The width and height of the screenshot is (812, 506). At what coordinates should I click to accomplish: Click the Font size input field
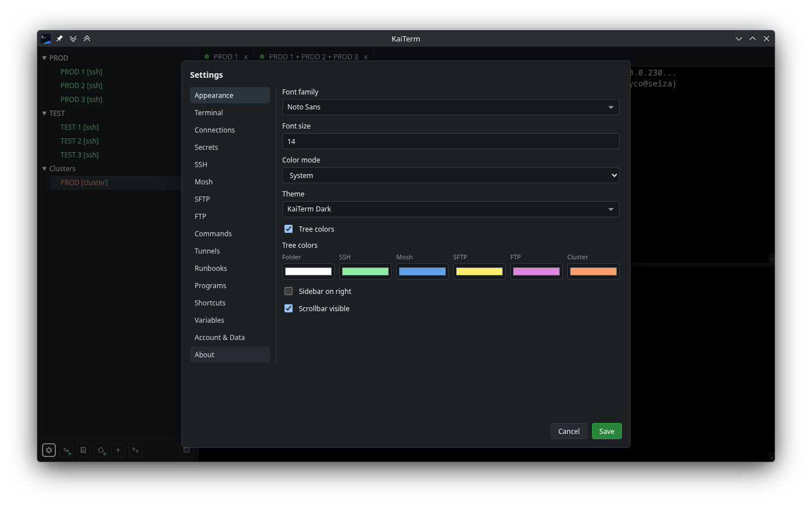[x=451, y=141]
